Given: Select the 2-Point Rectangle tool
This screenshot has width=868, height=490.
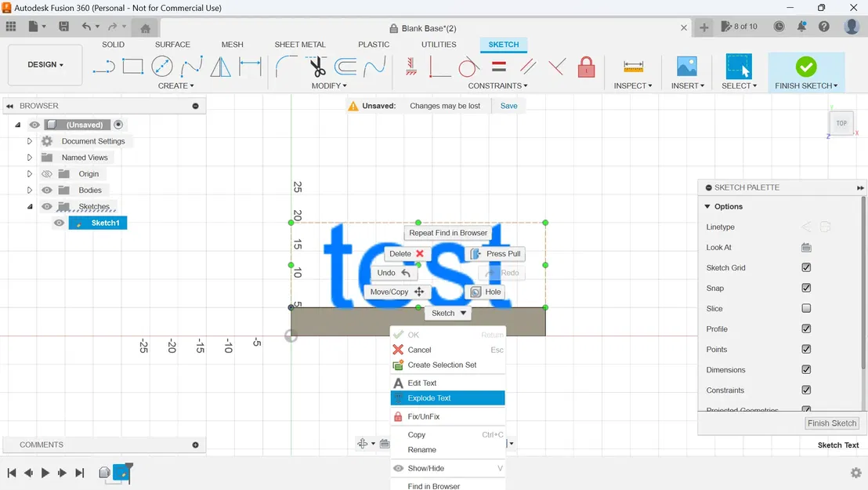Looking at the screenshot, I should [133, 67].
